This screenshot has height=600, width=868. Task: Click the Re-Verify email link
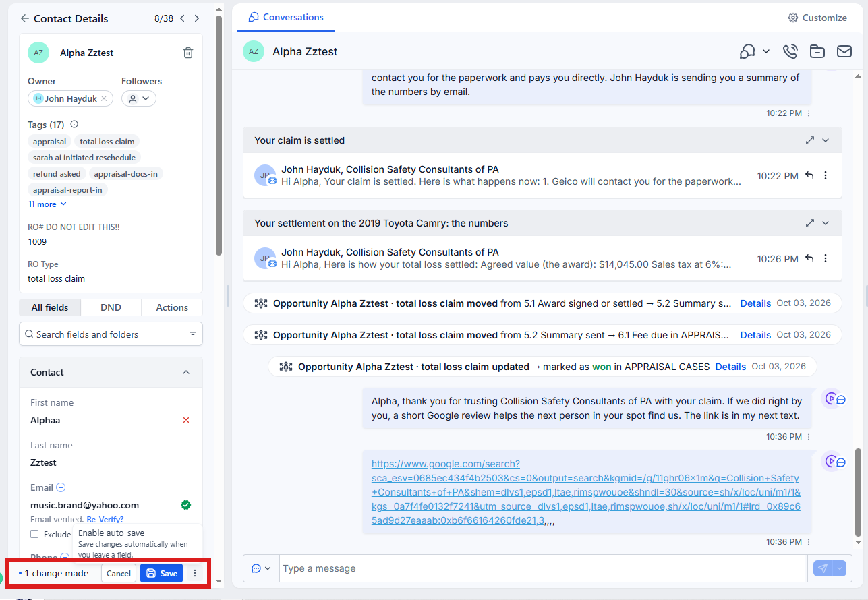[105, 520]
